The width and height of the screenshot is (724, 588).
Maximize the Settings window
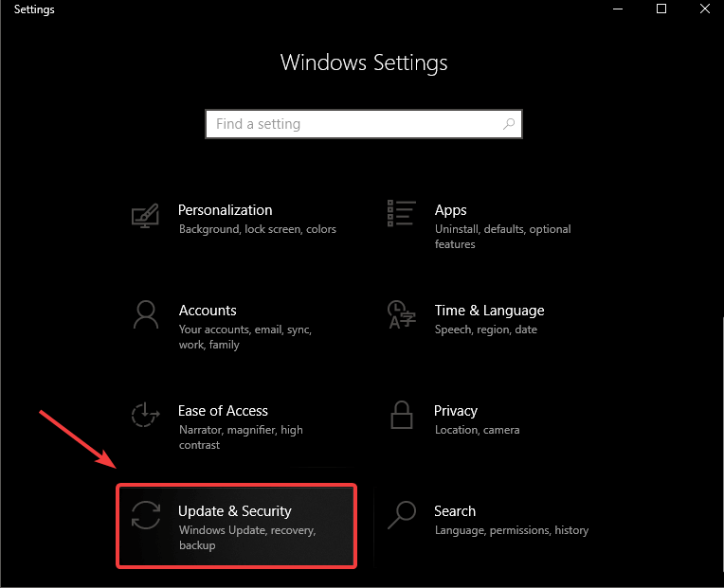tap(661, 9)
